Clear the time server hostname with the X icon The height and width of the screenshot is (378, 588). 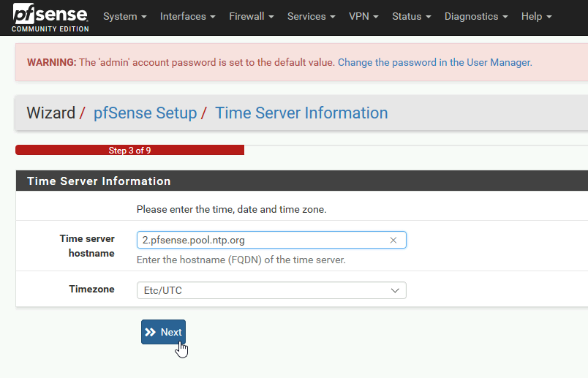(393, 241)
